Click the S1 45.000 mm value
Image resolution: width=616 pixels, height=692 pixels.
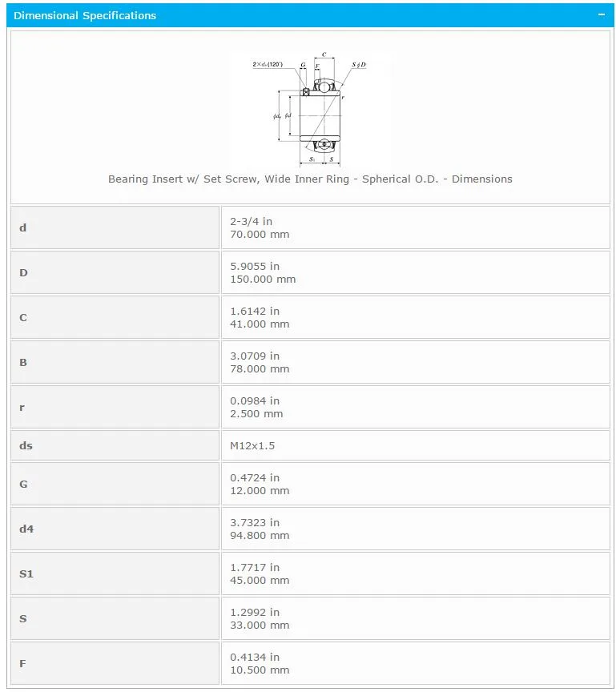coord(260,581)
